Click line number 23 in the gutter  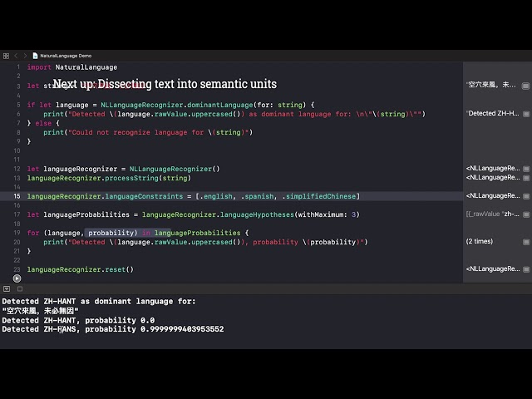pos(17,269)
